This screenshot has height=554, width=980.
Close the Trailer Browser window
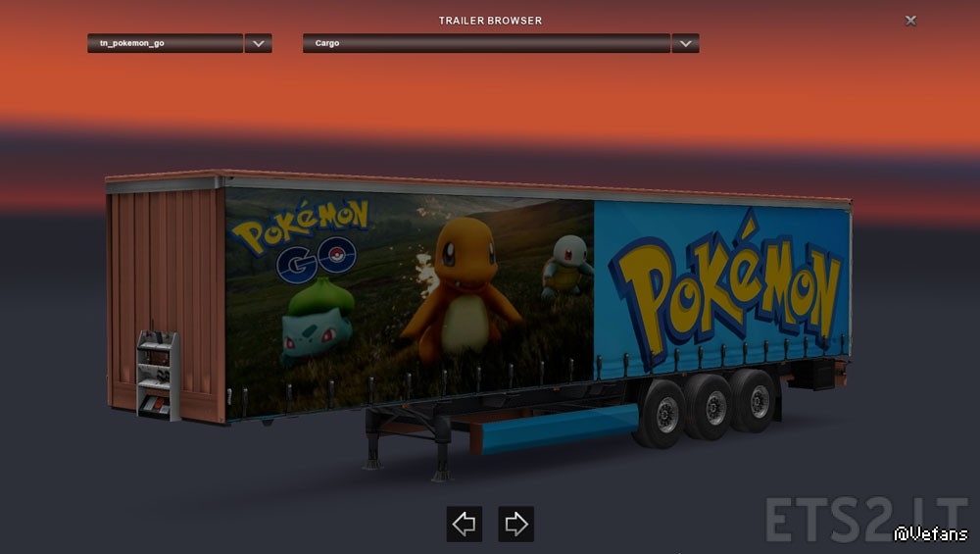click(910, 21)
